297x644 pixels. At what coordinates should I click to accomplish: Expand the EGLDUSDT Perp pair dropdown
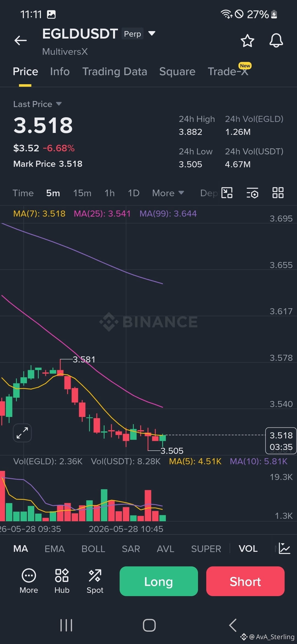pos(152,34)
